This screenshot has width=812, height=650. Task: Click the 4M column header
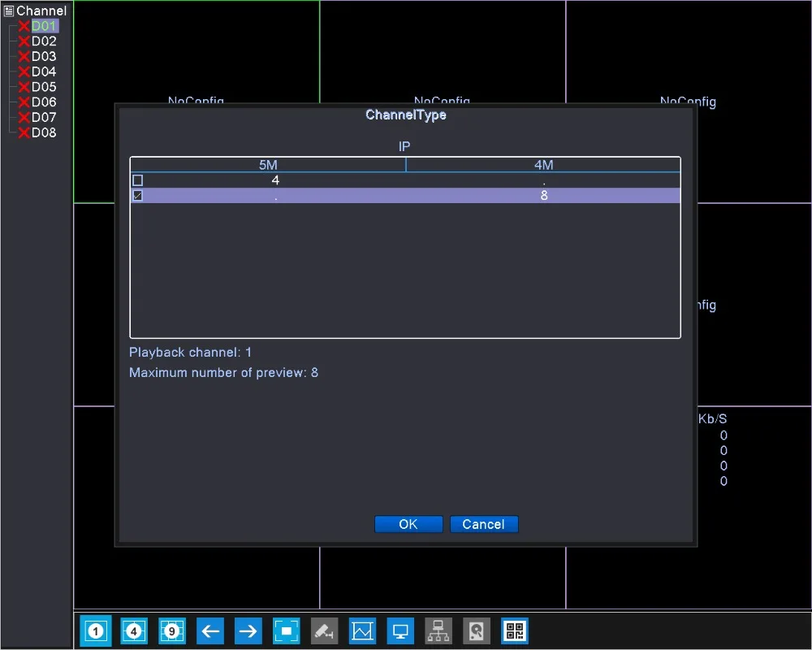tap(543, 165)
